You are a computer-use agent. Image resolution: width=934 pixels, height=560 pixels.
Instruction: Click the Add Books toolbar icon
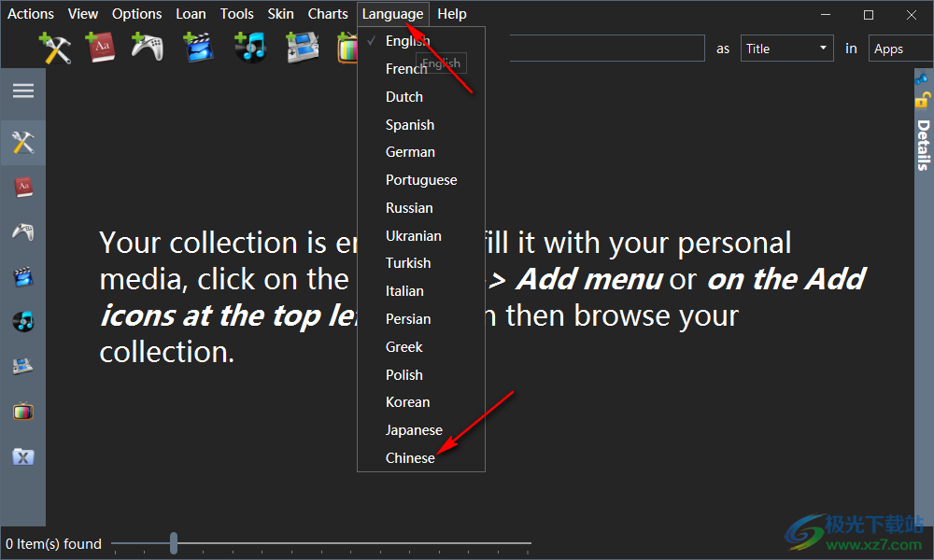[x=100, y=48]
